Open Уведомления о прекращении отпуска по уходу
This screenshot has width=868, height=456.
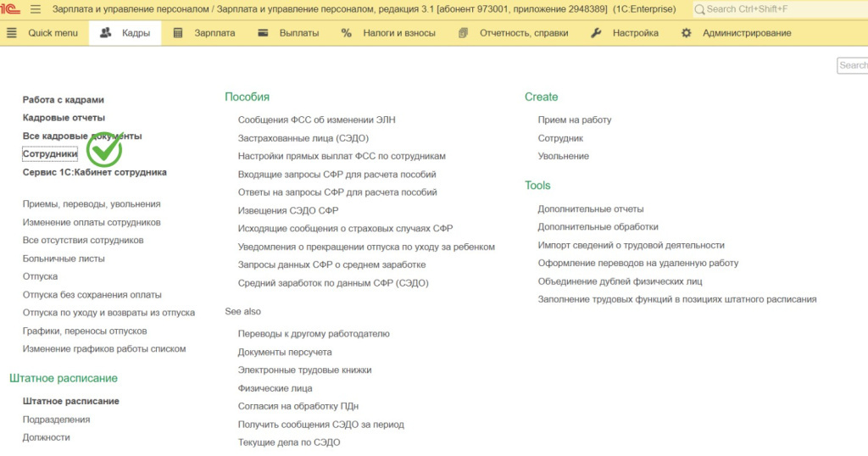[366, 247]
